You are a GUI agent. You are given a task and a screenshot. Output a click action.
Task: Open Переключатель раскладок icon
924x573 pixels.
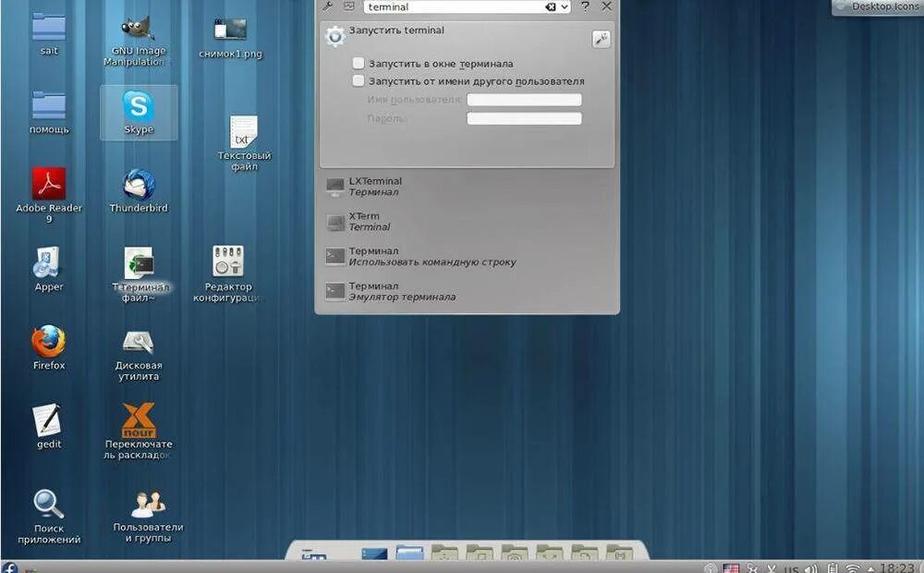click(x=139, y=431)
